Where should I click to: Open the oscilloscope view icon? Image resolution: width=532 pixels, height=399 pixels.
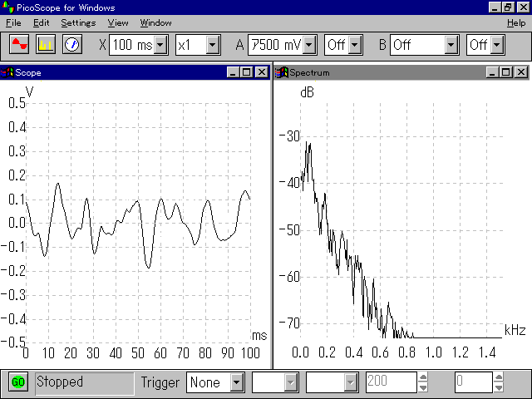coord(19,44)
